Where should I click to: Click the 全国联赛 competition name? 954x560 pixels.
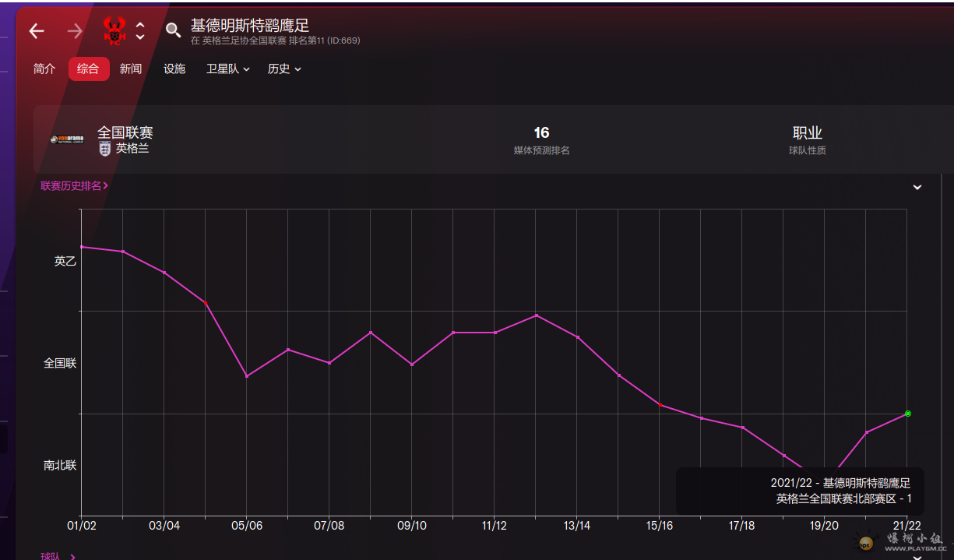(x=125, y=132)
